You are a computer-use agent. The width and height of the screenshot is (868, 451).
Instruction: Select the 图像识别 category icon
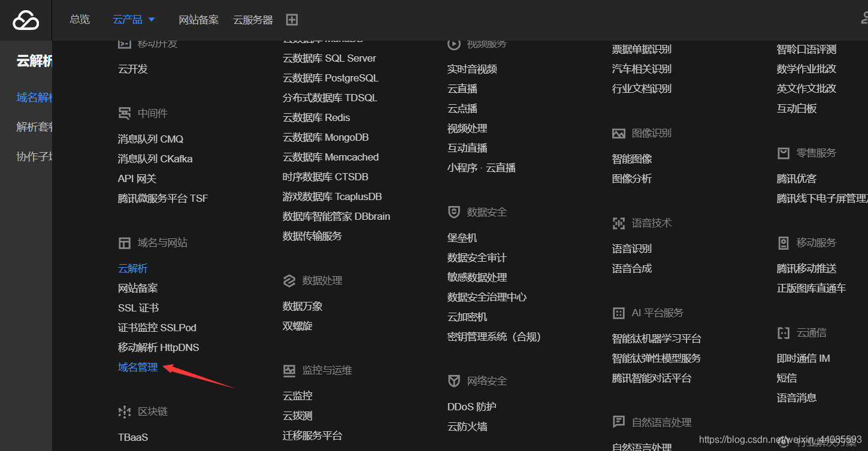(x=618, y=133)
